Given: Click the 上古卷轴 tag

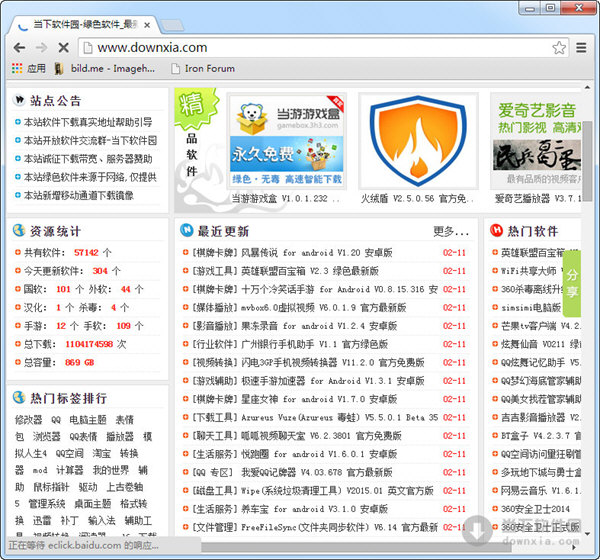Looking at the screenshot, I should pyautogui.click(x=125, y=487).
